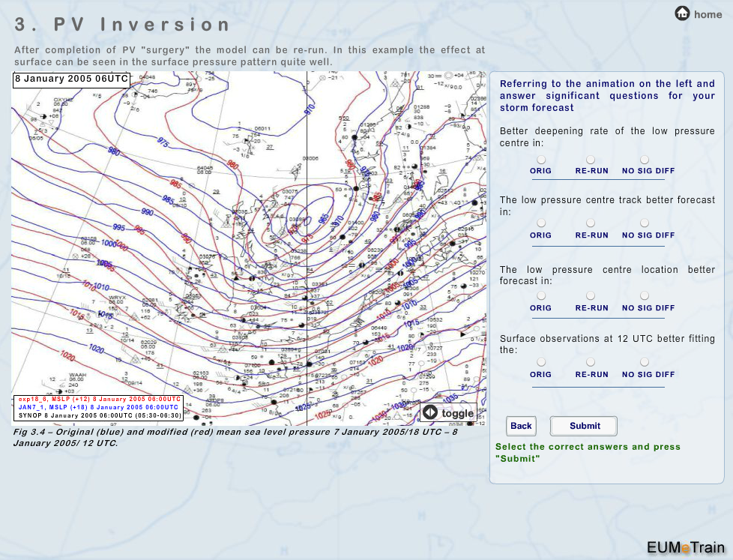
Task: Select ORIG for low pressure centre track
Action: (x=540, y=223)
